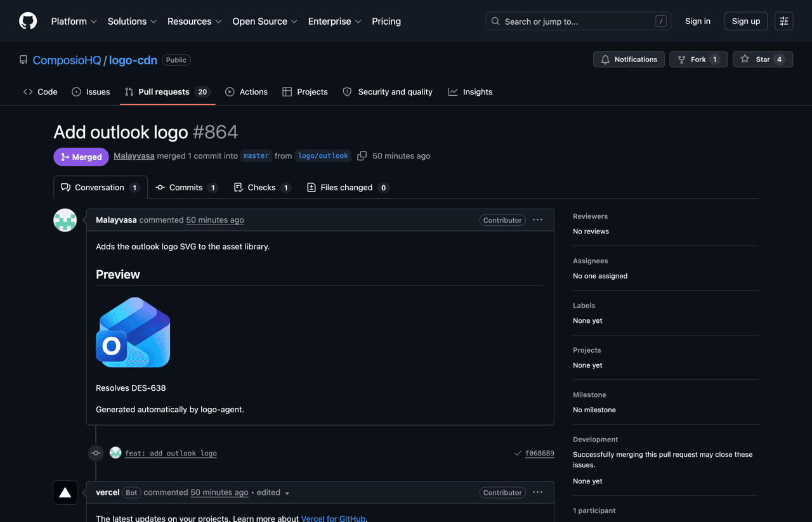Open Malayvasa's profile in the merge line

[x=134, y=155]
